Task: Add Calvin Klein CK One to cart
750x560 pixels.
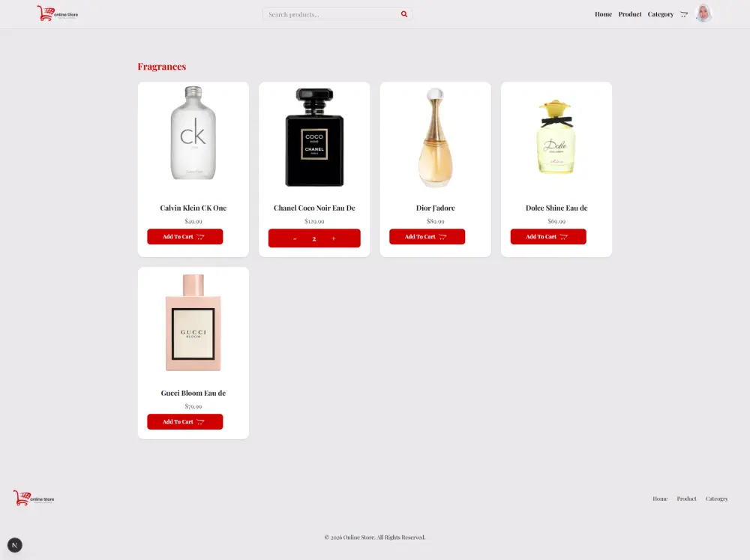Action: coord(185,237)
